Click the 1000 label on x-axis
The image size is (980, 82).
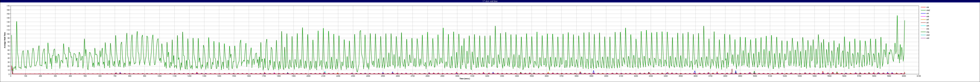159,76
